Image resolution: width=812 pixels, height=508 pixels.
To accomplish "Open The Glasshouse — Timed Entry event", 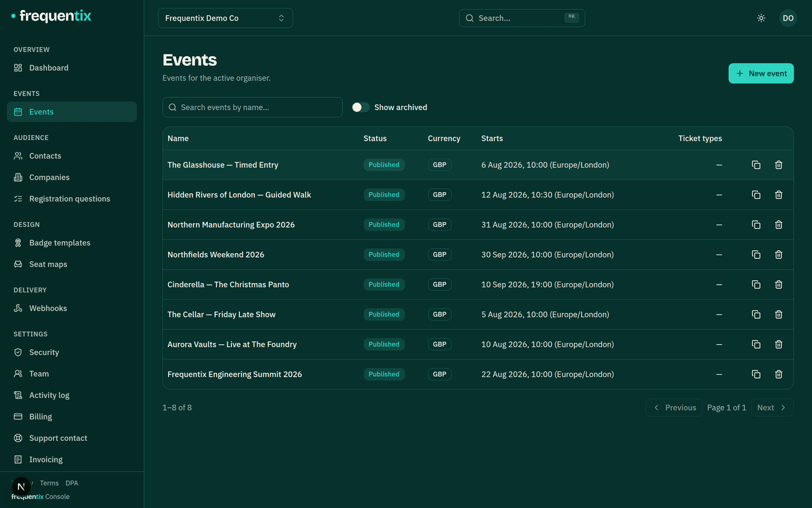I will (x=223, y=165).
